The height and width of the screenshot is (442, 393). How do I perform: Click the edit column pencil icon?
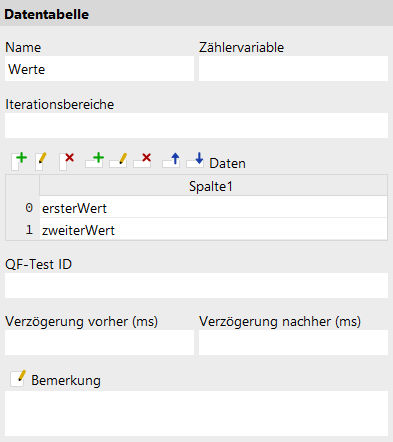click(x=41, y=161)
